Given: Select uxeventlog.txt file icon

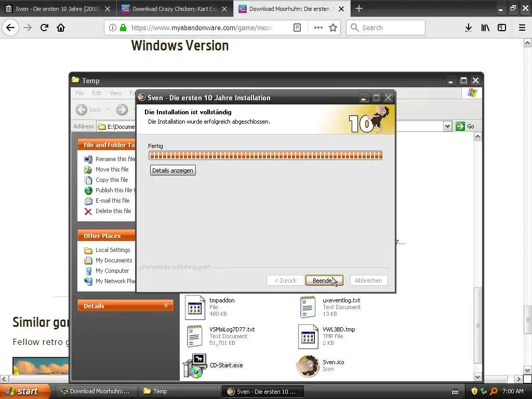Looking at the screenshot, I should (x=308, y=307).
